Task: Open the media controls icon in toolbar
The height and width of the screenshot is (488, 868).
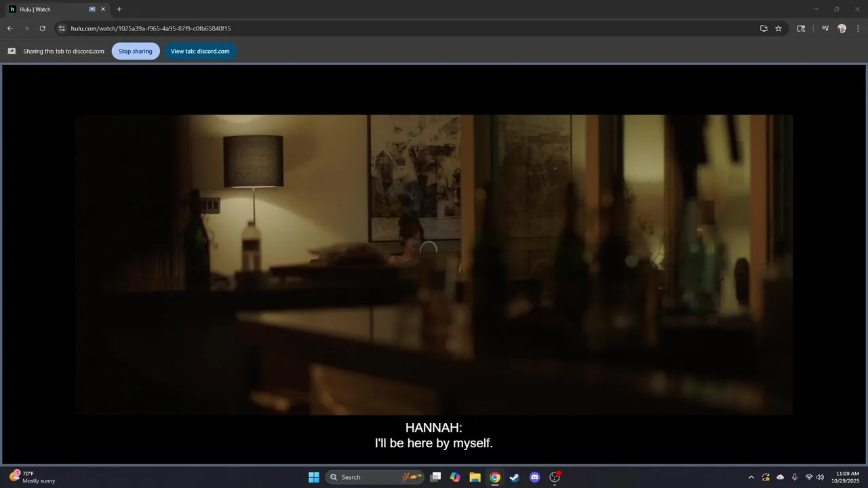Action: (x=825, y=28)
